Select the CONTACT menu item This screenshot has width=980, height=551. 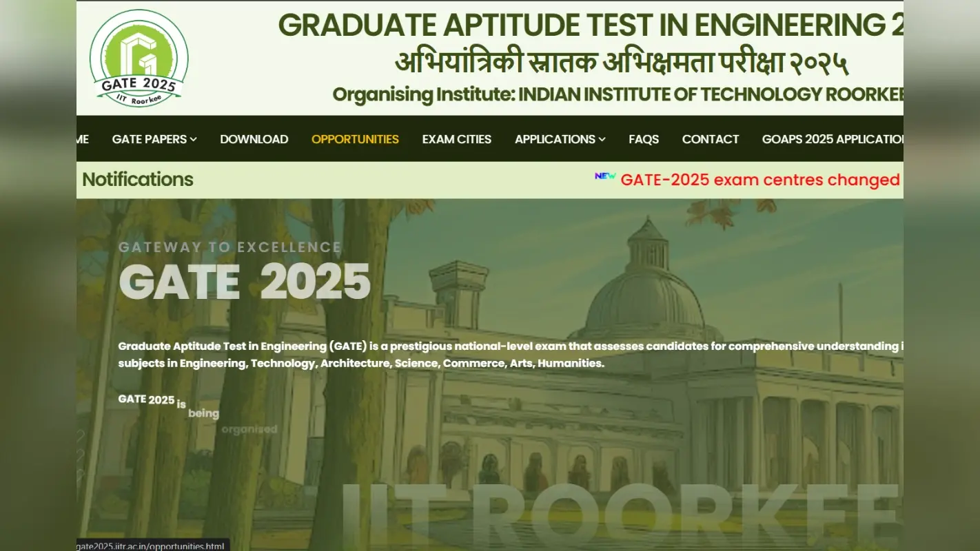(711, 139)
